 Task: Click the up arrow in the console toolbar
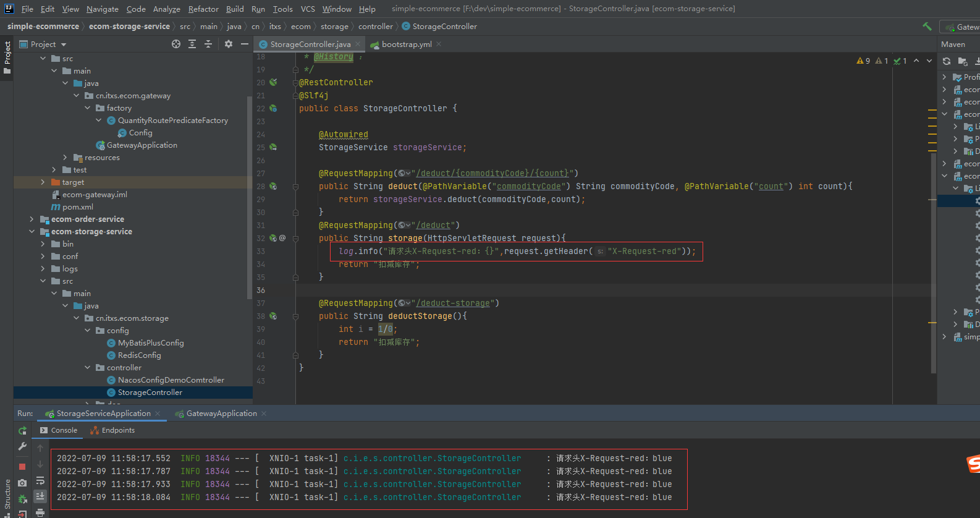(x=40, y=448)
